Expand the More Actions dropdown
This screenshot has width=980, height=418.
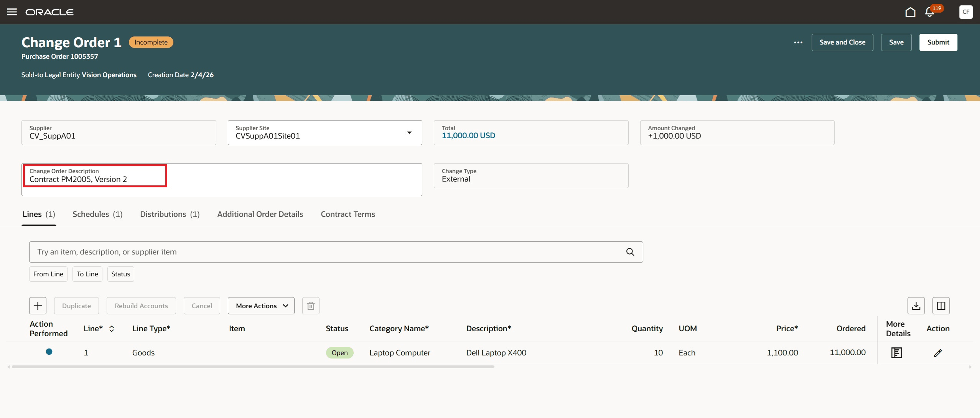click(x=260, y=306)
